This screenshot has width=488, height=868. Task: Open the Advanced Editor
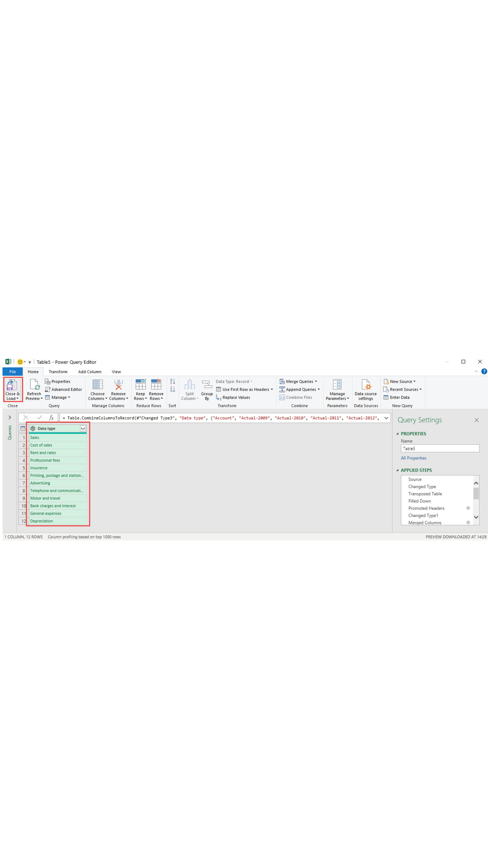pos(63,389)
